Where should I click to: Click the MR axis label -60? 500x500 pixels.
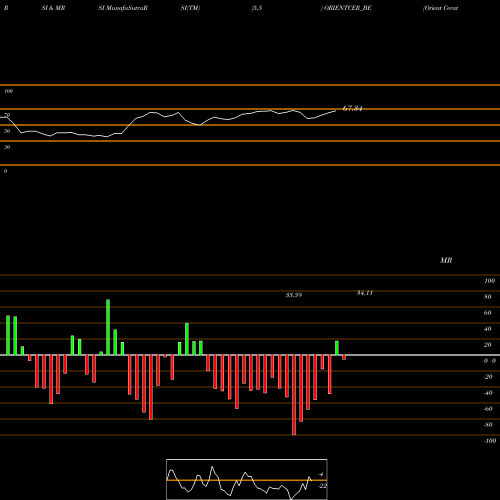click(x=488, y=409)
